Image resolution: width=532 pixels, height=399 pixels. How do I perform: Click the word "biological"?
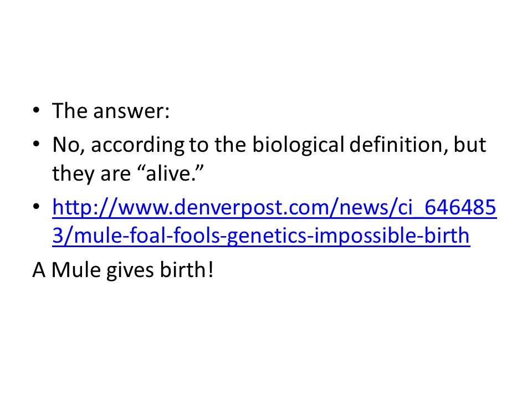(x=298, y=145)
